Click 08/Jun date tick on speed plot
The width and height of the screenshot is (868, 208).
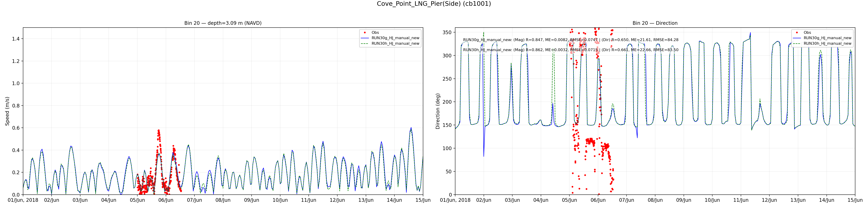[223, 200]
